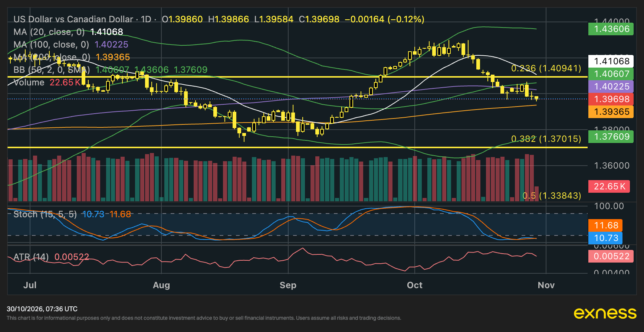
Task: Click the BB upper legend value 1.43606
Action: 151,70
